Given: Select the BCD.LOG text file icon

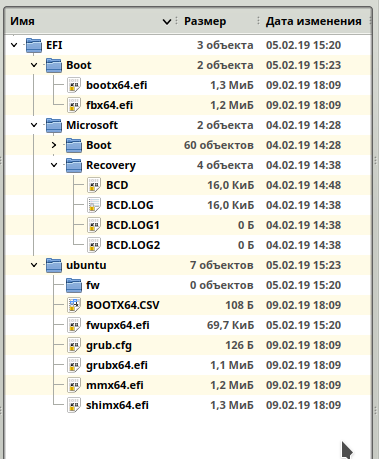Looking at the screenshot, I should (x=94, y=205).
